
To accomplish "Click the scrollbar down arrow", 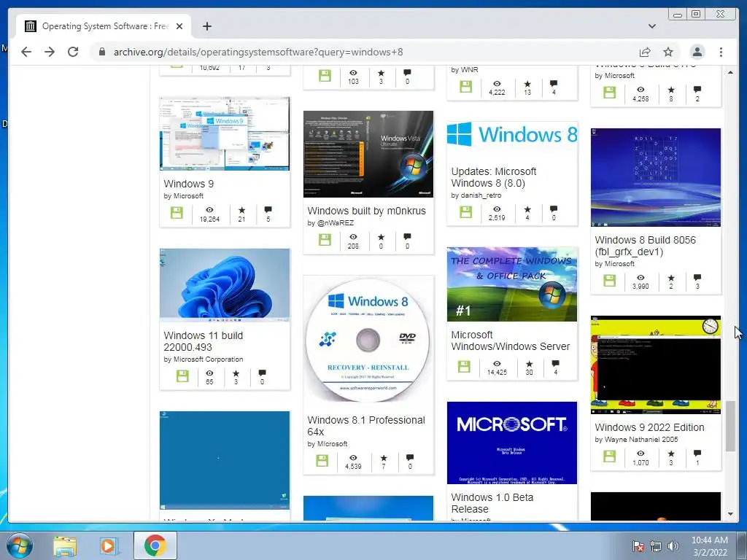I will [x=730, y=514].
